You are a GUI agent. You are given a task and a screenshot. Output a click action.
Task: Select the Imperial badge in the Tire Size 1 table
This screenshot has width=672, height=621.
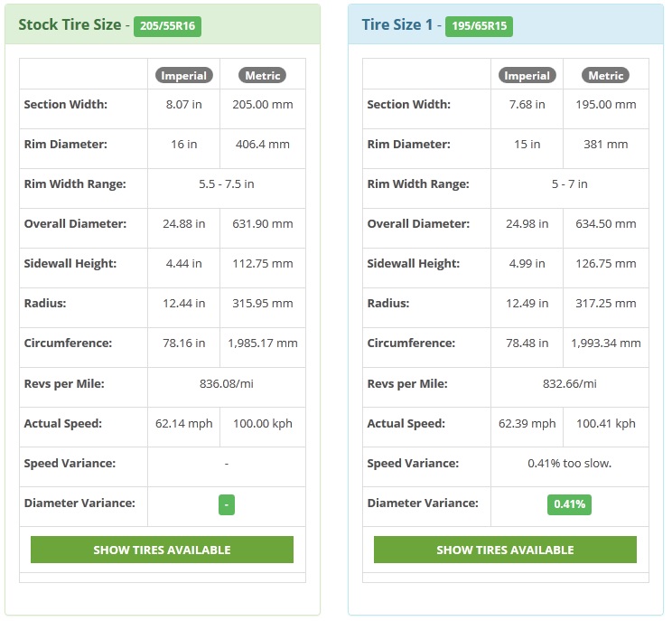click(527, 76)
